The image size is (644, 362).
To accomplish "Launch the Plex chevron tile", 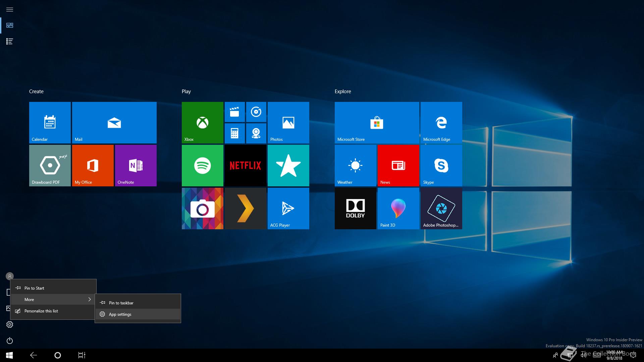I will [246, 208].
